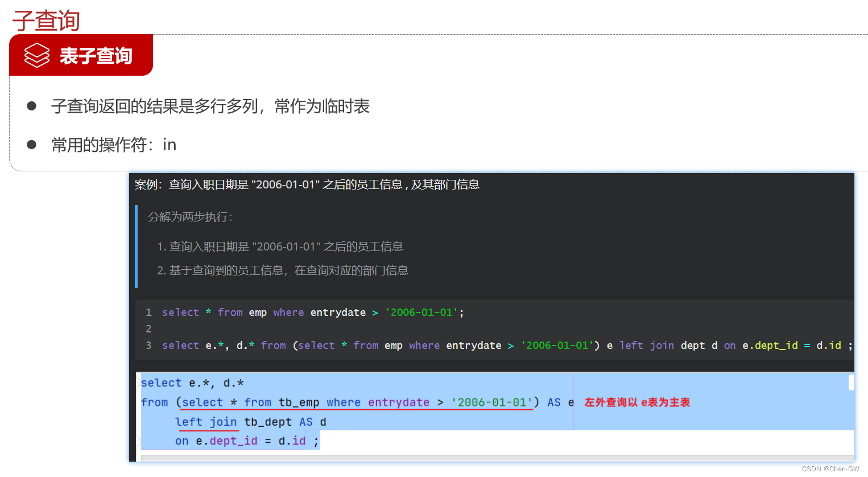Click the case title starting with 案例：查询入职日期
Screen dimensions: 868x477
307,184
